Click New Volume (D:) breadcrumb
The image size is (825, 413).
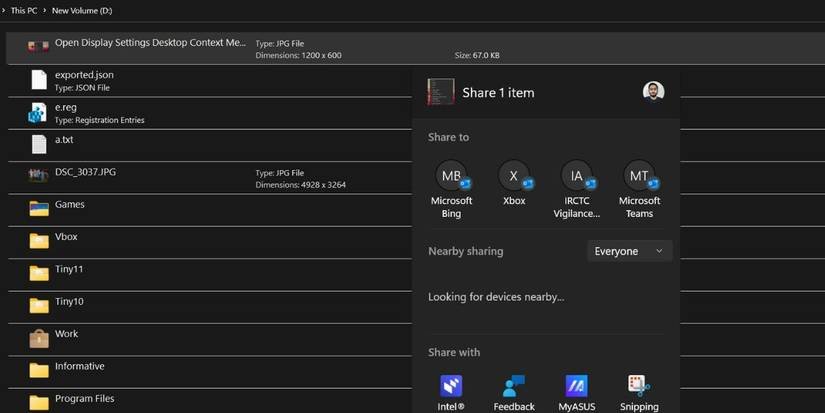82,10
